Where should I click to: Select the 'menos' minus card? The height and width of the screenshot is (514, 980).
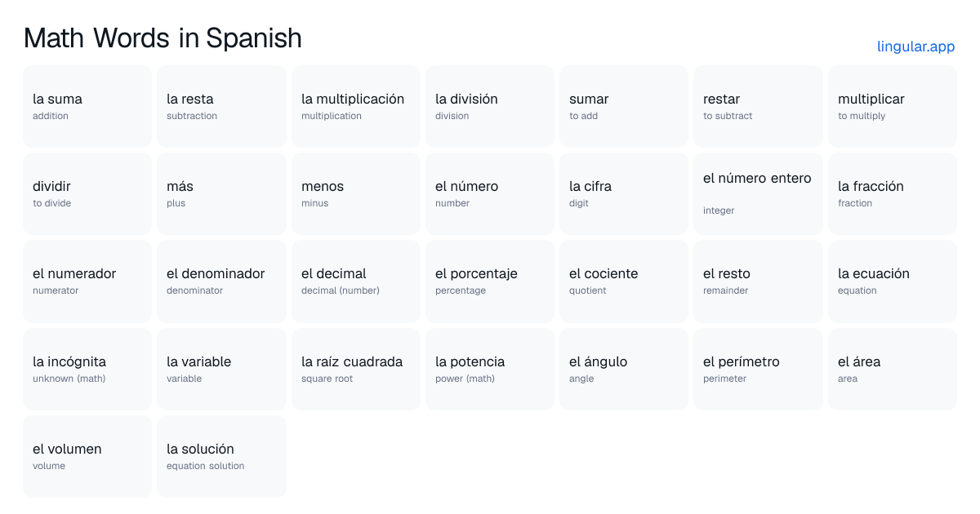pos(356,194)
